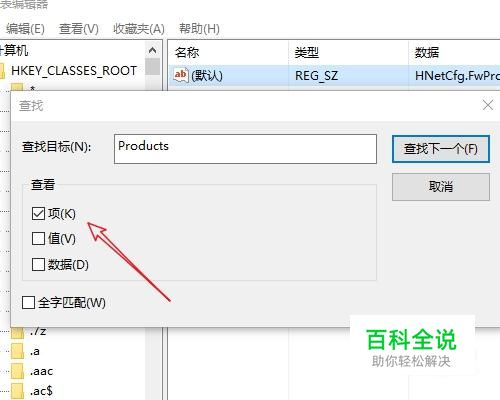
Task: Open the 帮助(H) menu
Action: 199,29
